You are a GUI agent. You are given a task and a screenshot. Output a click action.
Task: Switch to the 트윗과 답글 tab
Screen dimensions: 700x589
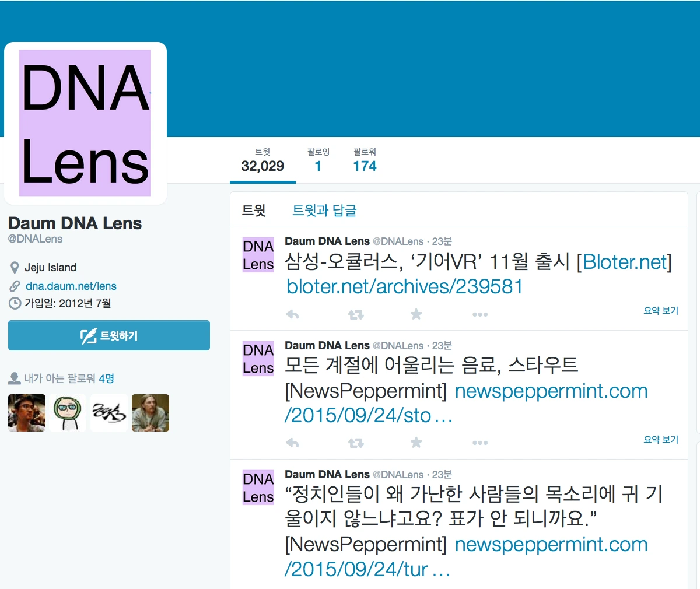click(324, 211)
